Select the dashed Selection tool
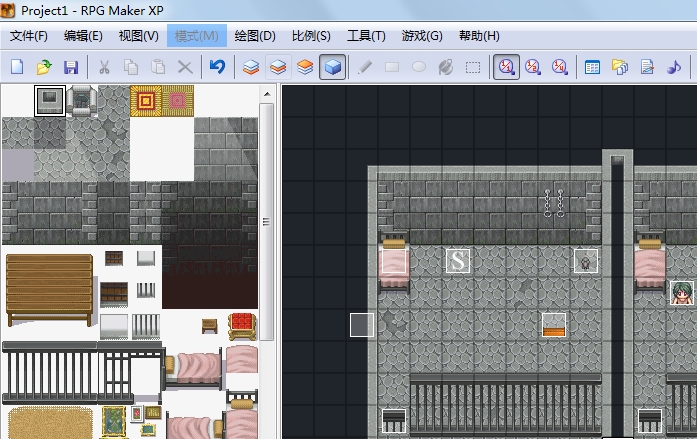Image resolution: width=697 pixels, height=439 pixels. point(473,67)
